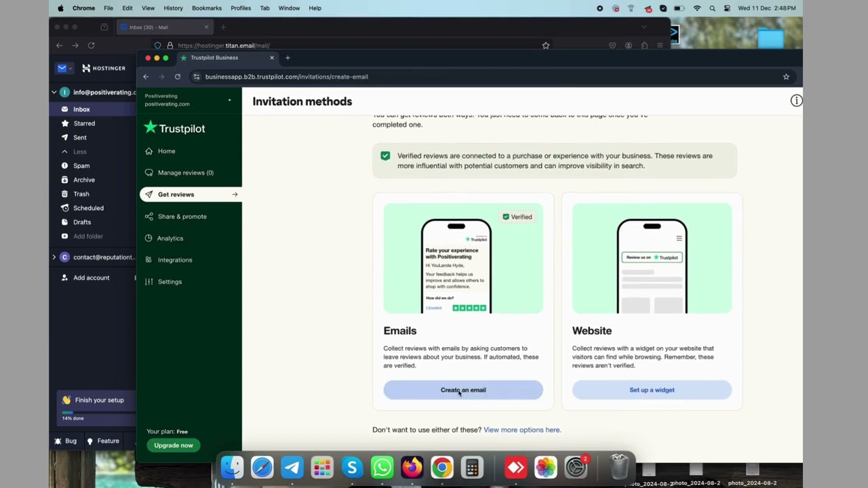Open the Bookmarks menu in menu bar
This screenshot has width=868, height=488.
click(207, 8)
